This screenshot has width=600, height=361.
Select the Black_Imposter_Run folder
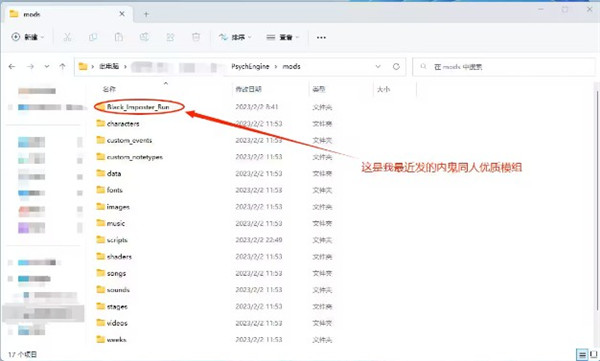pos(138,107)
